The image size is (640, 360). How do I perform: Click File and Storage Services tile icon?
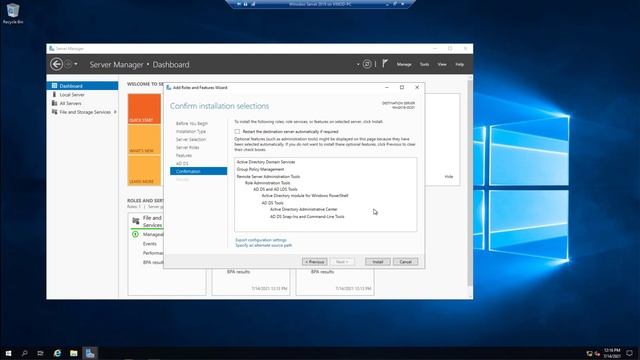point(136,221)
